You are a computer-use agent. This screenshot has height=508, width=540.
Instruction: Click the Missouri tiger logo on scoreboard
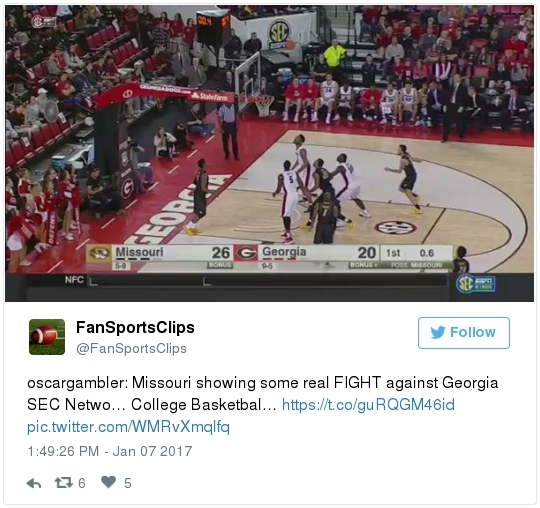[x=98, y=253]
